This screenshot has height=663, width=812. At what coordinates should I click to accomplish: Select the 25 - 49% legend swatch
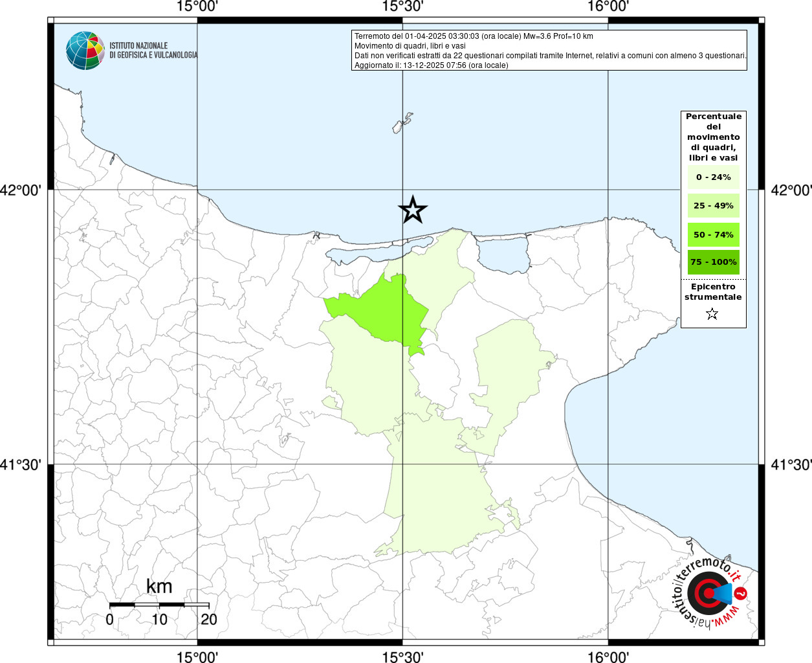(714, 206)
